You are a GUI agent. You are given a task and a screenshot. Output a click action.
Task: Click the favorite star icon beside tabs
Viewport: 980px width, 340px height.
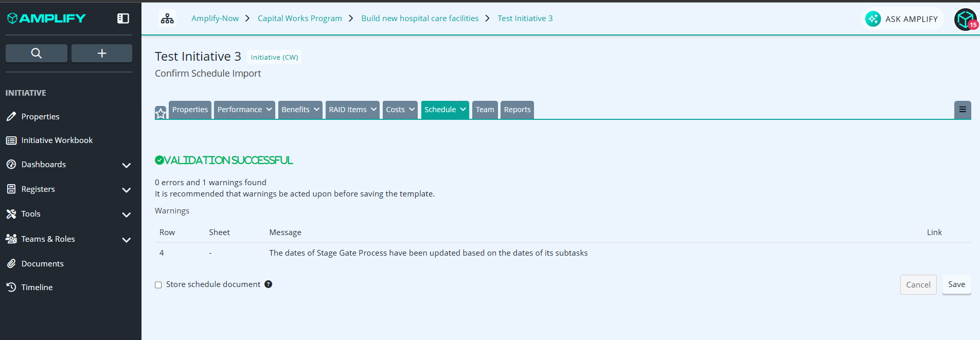click(161, 113)
